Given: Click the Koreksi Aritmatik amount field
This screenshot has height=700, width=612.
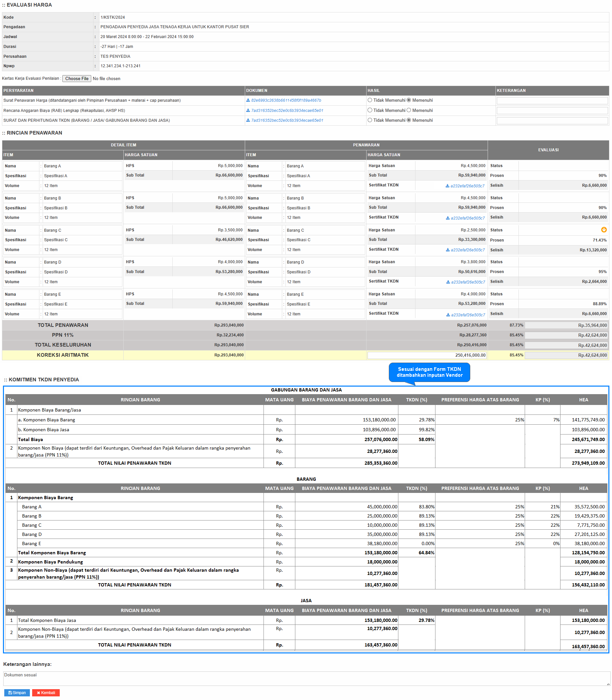Looking at the screenshot, I should pyautogui.click(x=427, y=355).
